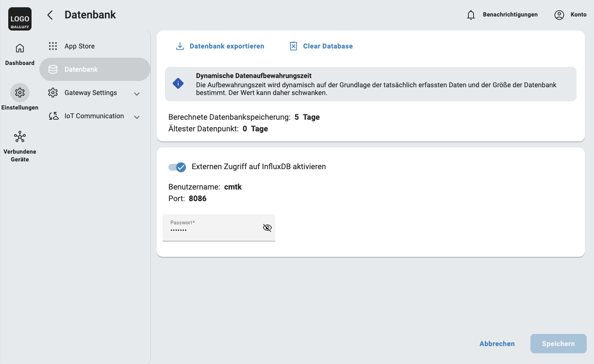Click the notification bell icon
The image size is (594, 364).
pos(471,15)
